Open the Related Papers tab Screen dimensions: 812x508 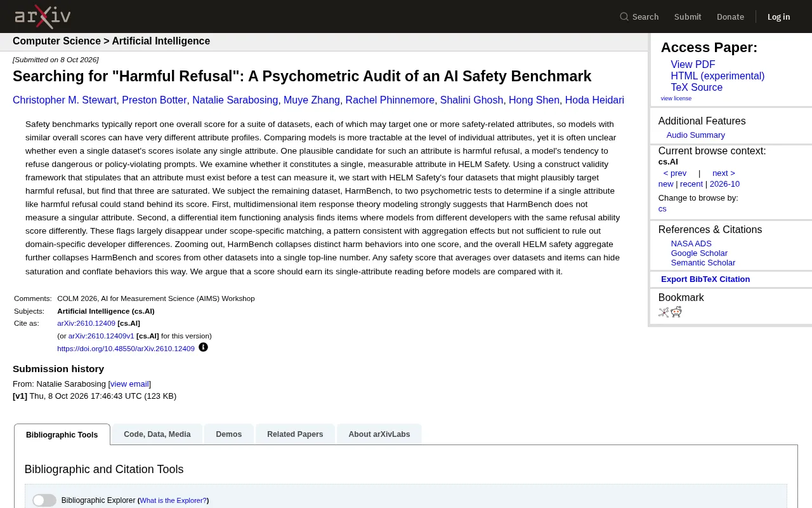(x=295, y=434)
